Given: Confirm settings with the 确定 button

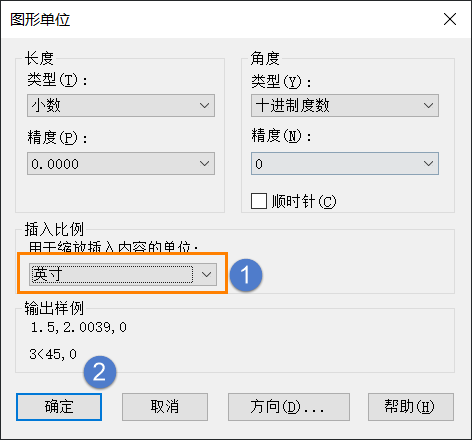Looking at the screenshot, I should [x=59, y=407].
